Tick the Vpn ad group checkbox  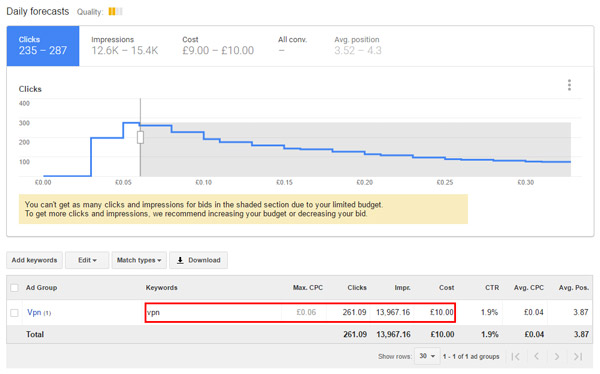[x=15, y=313]
